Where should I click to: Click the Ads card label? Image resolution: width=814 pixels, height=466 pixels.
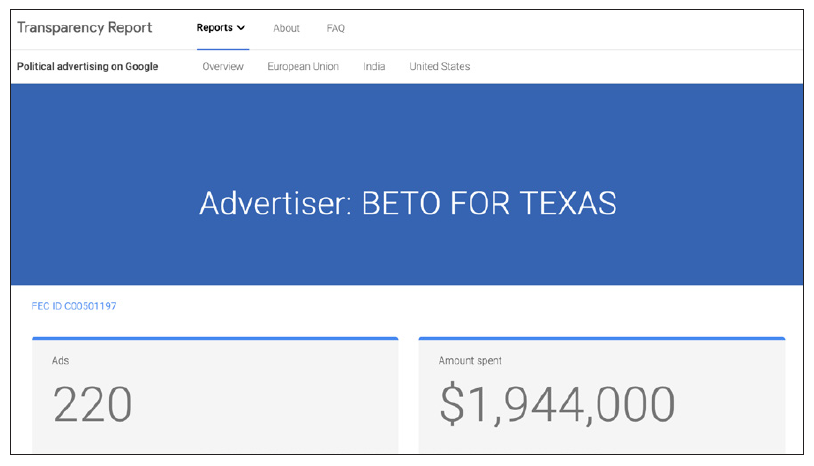coord(60,360)
